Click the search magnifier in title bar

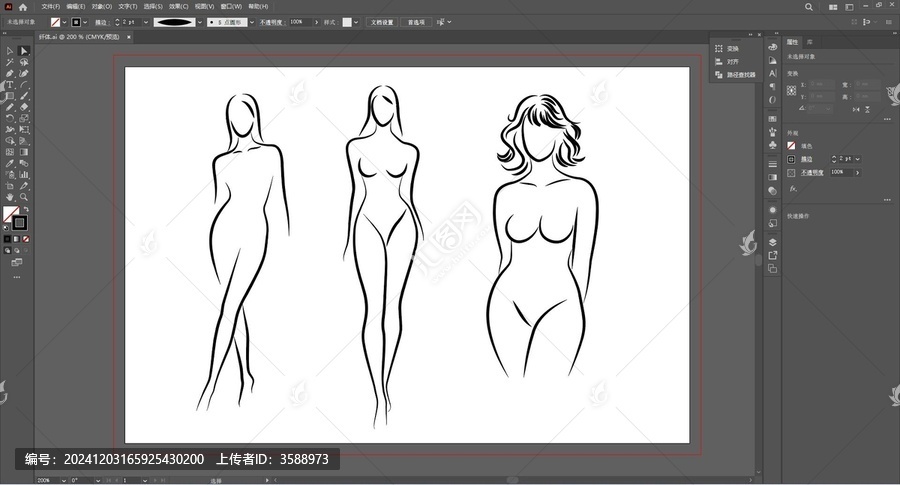click(808, 7)
